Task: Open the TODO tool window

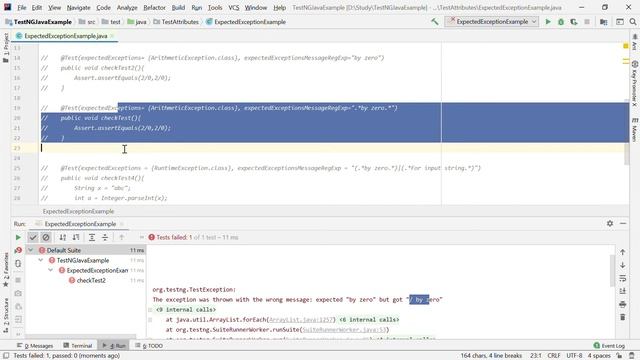Action: pyautogui.click(x=149, y=346)
